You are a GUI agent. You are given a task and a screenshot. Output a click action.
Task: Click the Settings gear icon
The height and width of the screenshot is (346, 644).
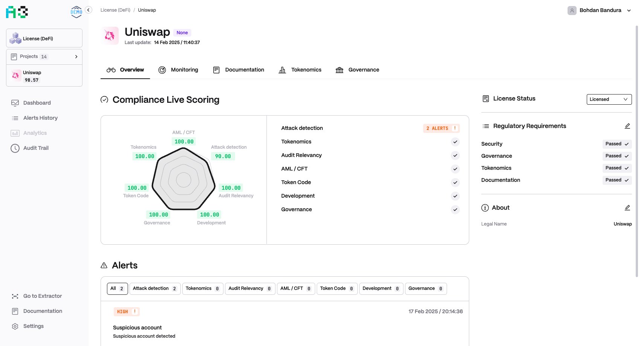(15, 326)
